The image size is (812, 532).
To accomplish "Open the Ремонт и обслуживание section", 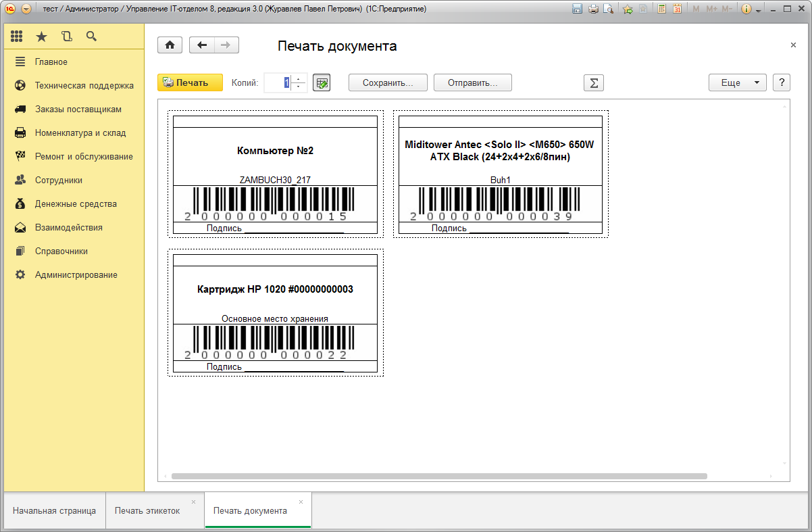I will 84,156.
